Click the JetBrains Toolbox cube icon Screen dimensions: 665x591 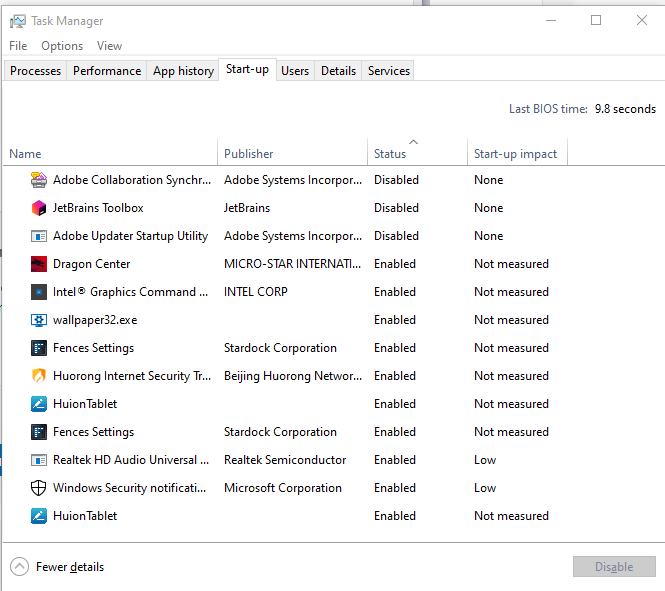(39, 208)
